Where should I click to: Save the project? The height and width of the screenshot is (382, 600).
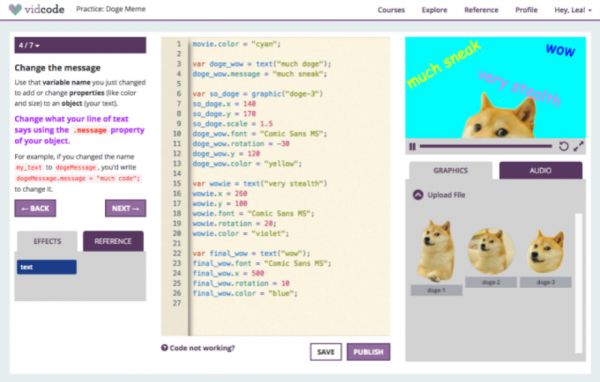click(x=326, y=352)
